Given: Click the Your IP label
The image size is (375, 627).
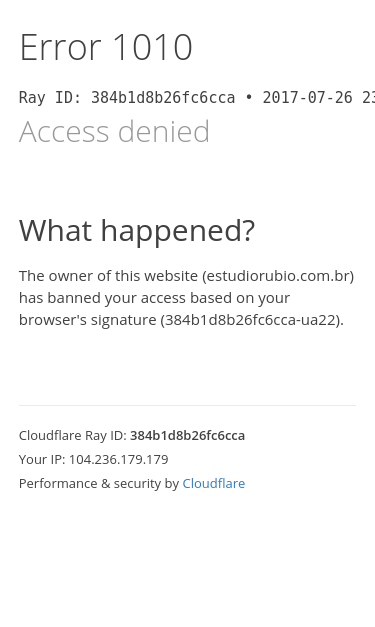Looking at the screenshot, I should [x=42, y=459].
